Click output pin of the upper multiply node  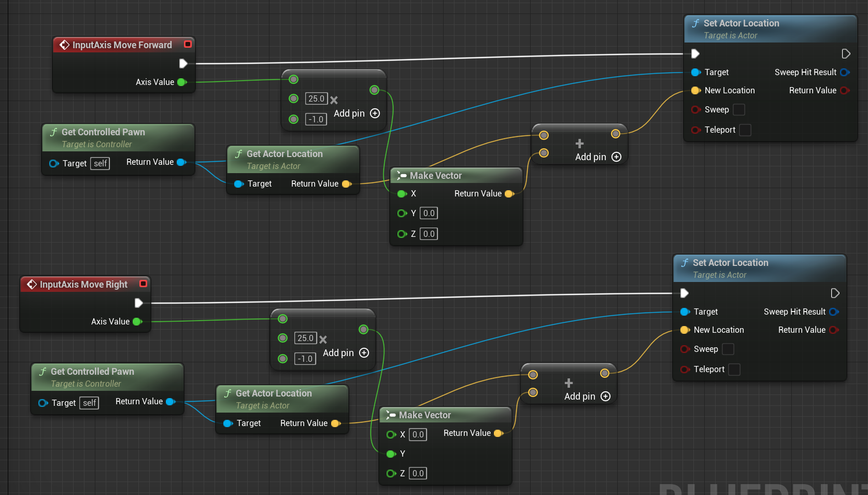[374, 90]
